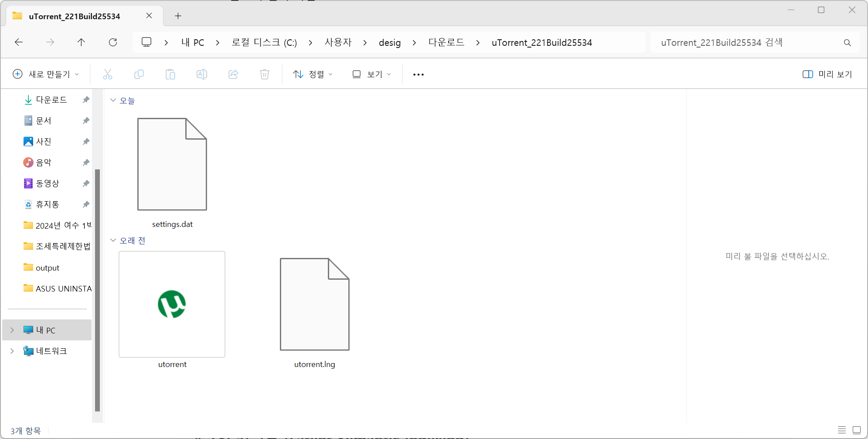Select 내 PC in the sidebar

pyautogui.click(x=47, y=330)
